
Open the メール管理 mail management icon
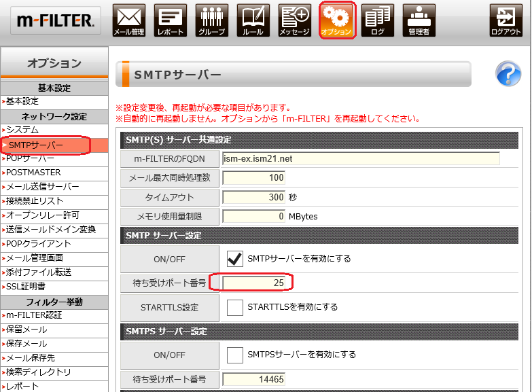tap(128, 20)
